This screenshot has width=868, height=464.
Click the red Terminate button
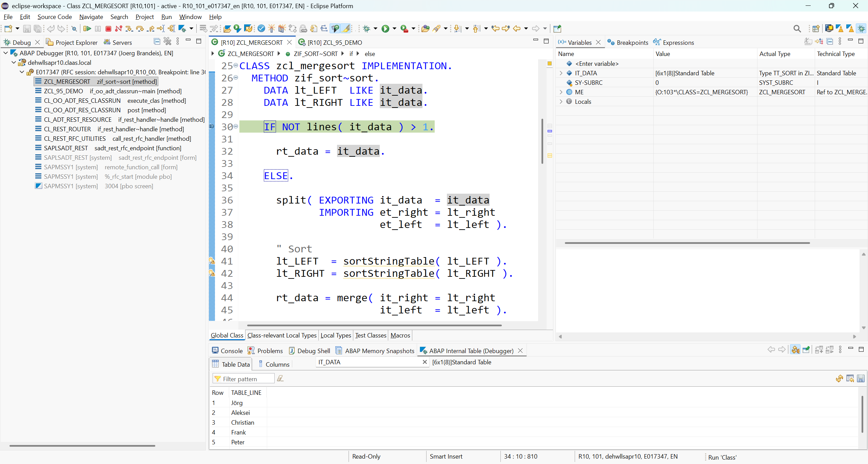click(x=108, y=29)
